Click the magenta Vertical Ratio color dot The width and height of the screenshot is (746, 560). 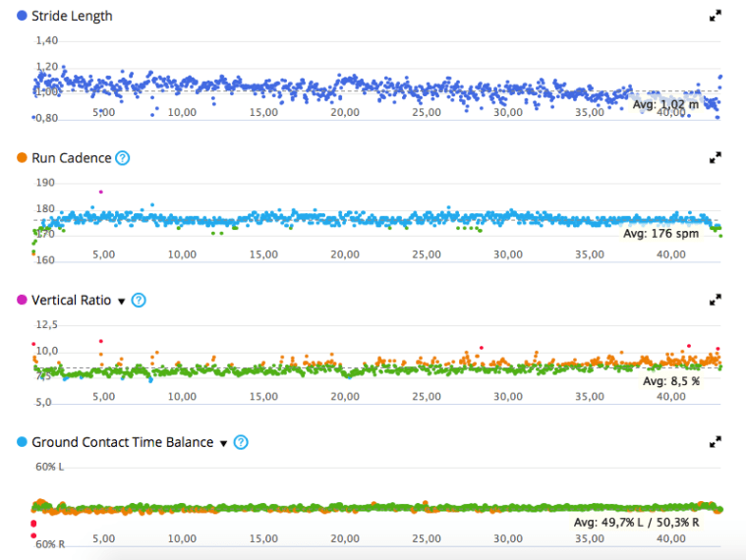(x=23, y=301)
